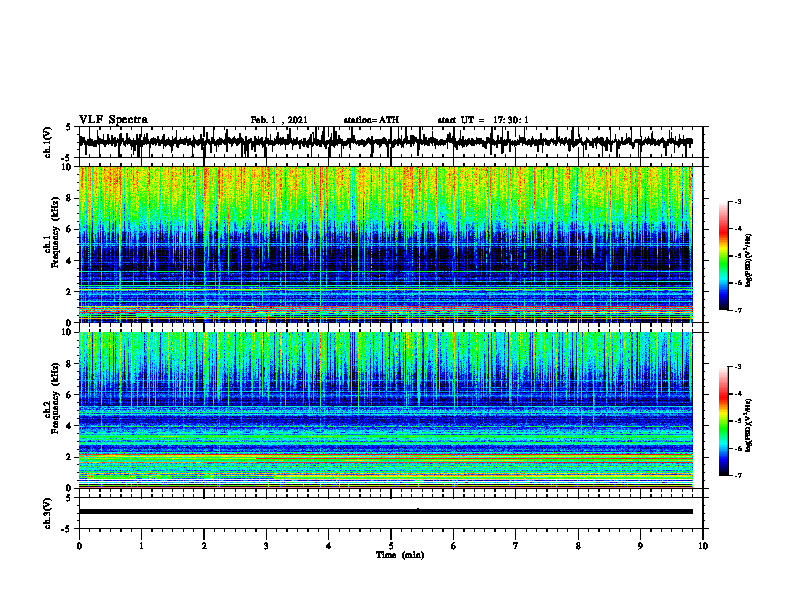Click the ch.2 "Frequency (kHz)" axis label
This screenshot has height=612, width=792.
(56, 398)
